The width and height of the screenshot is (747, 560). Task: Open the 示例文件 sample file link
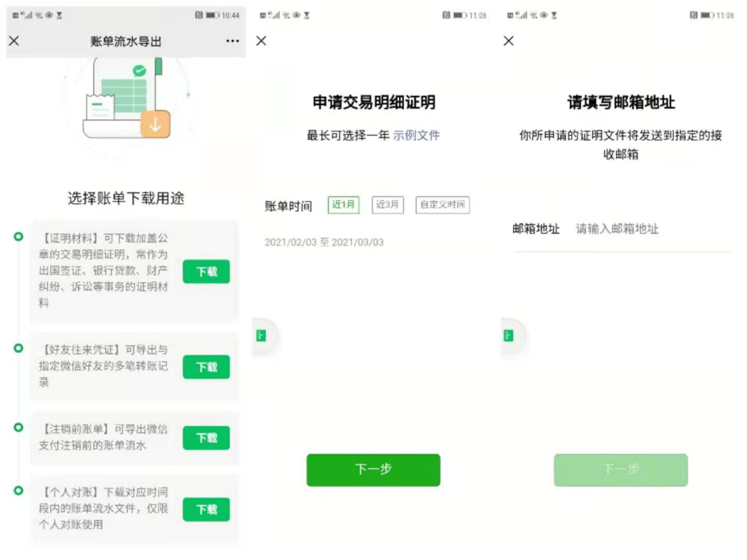point(416,135)
